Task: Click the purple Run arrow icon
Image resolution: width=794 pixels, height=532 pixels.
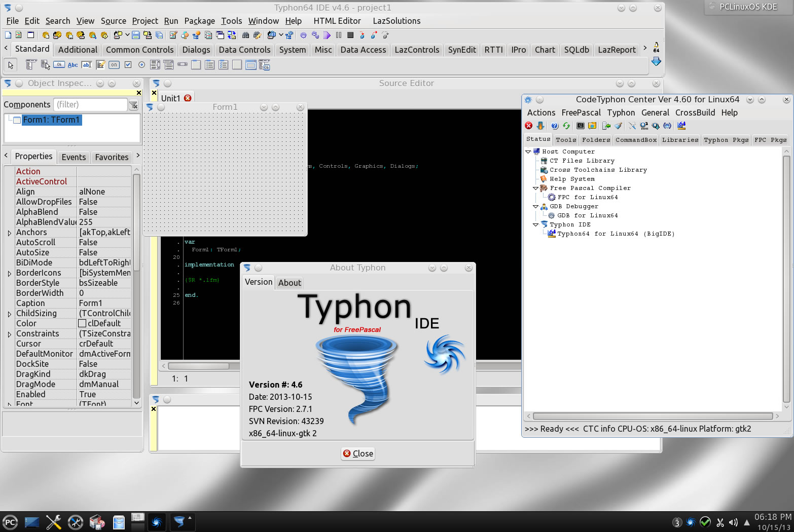Action: 327,35
